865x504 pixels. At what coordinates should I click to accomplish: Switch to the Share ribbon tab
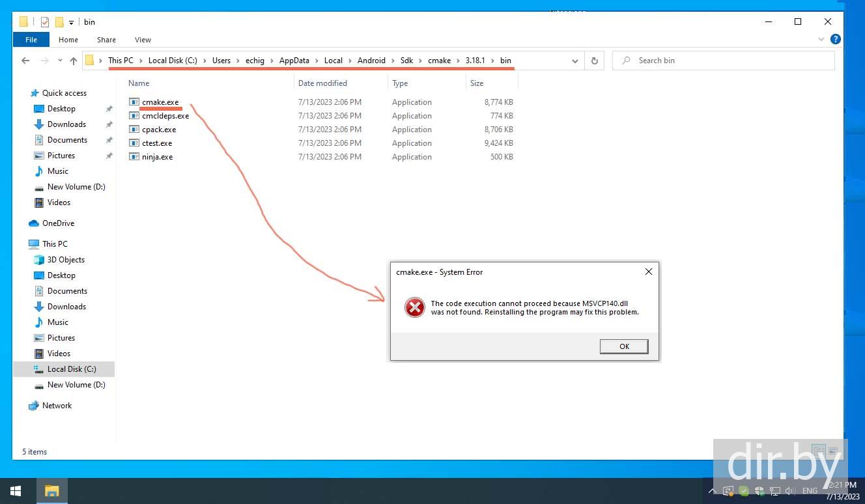pyautogui.click(x=106, y=40)
